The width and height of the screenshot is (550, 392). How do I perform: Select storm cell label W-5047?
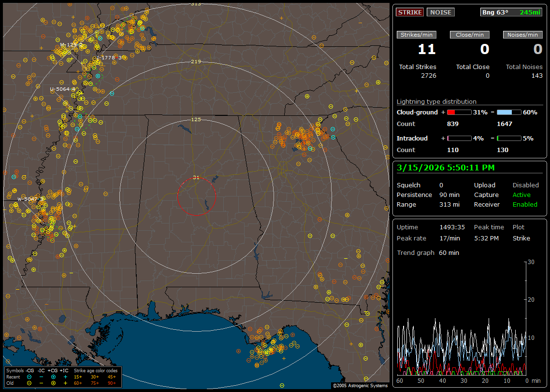(27, 199)
